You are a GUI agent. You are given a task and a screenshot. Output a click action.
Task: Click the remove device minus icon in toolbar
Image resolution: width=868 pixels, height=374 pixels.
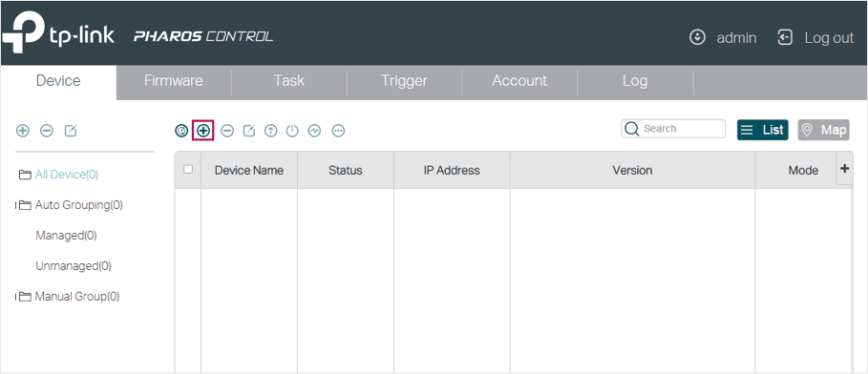(x=227, y=131)
